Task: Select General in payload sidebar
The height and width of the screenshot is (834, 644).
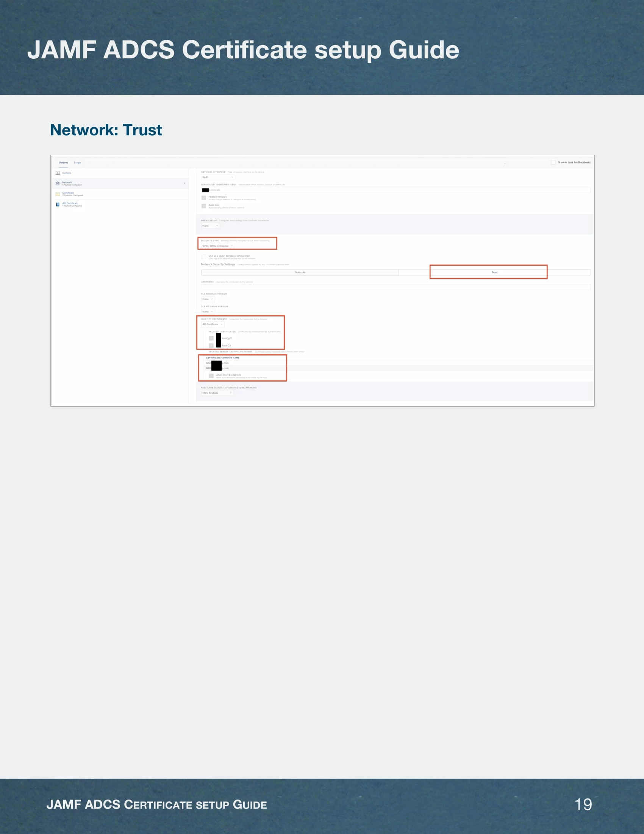Action: click(120, 173)
